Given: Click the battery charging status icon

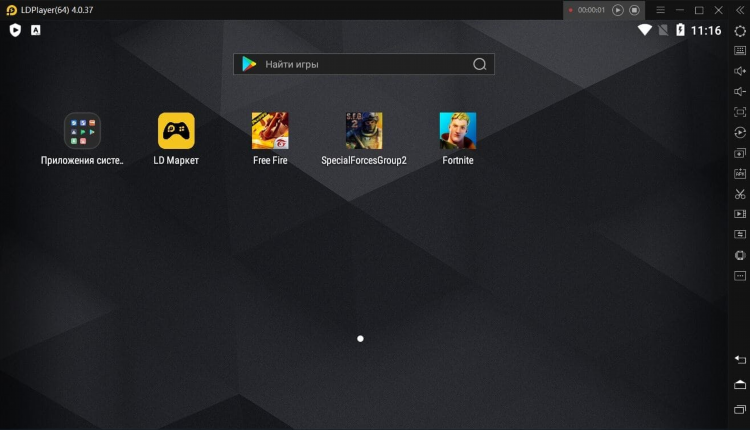Looking at the screenshot, I should [680, 30].
